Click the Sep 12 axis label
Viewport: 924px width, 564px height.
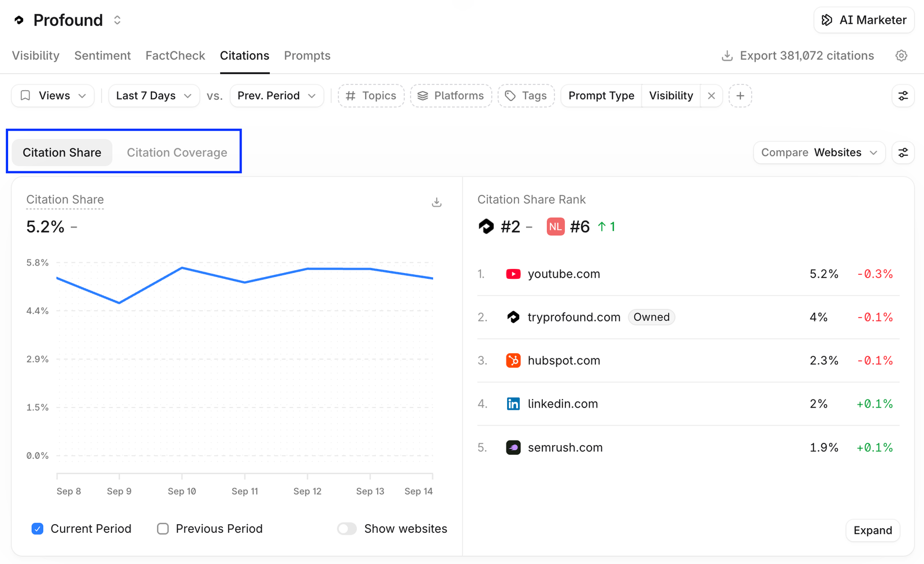307,491
